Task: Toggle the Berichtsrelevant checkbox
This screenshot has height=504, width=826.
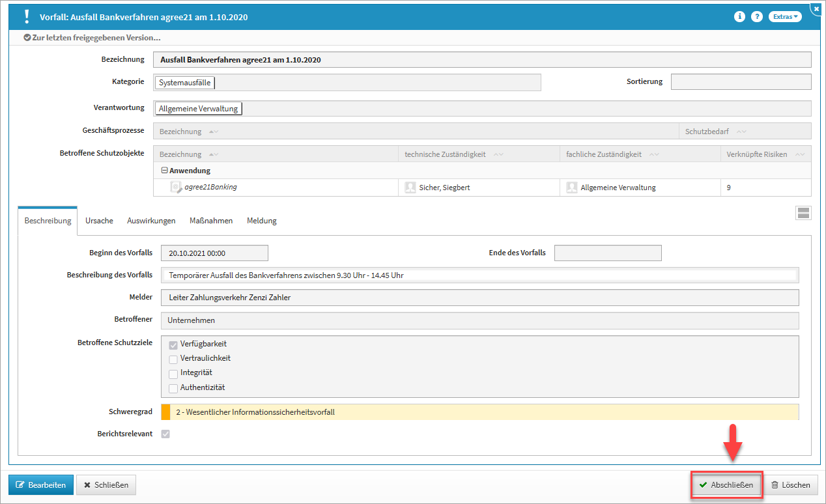Action: (x=165, y=434)
